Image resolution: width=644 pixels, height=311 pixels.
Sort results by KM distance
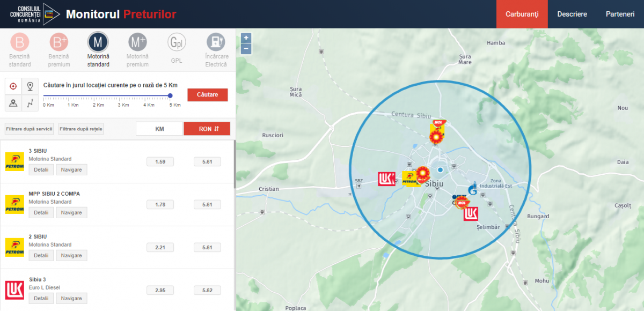pos(159,129)
